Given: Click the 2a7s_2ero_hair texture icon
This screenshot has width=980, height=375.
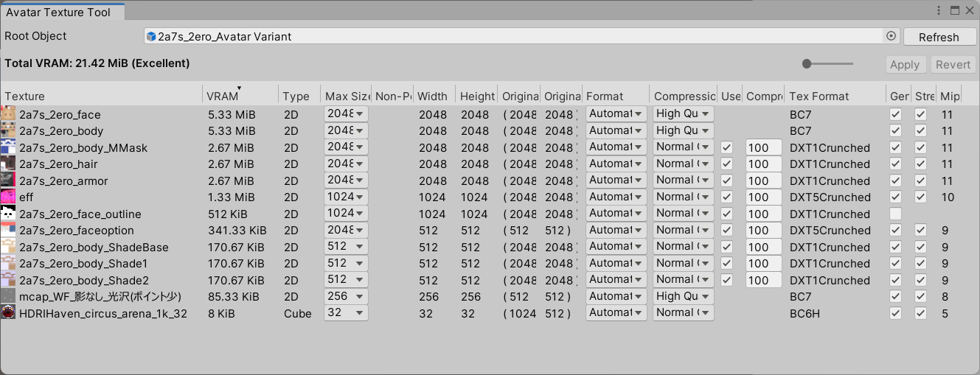Looking at the screenshot, I should click(x=8, y=164).
